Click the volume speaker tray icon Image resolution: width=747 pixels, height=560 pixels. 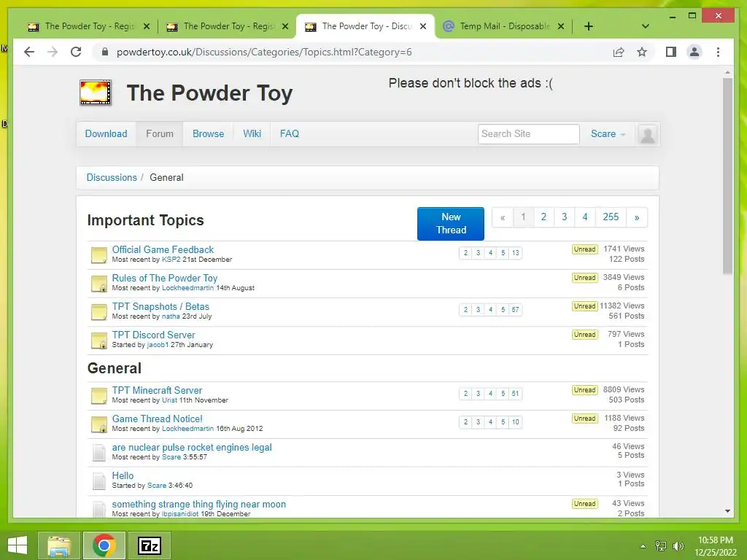678,545
